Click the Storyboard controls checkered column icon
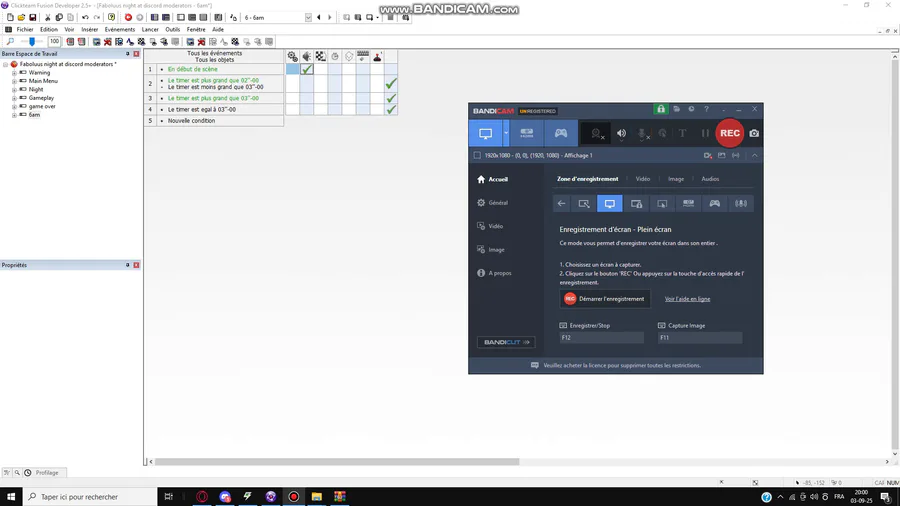Image resolution: width=900 pixels, height=506 pixels. (x=321, y=56)
